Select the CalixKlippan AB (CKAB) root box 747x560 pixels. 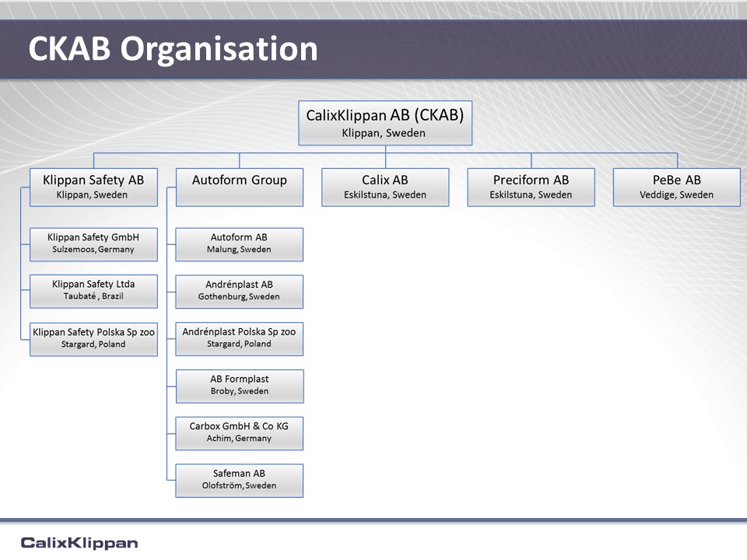coord(385,123)
